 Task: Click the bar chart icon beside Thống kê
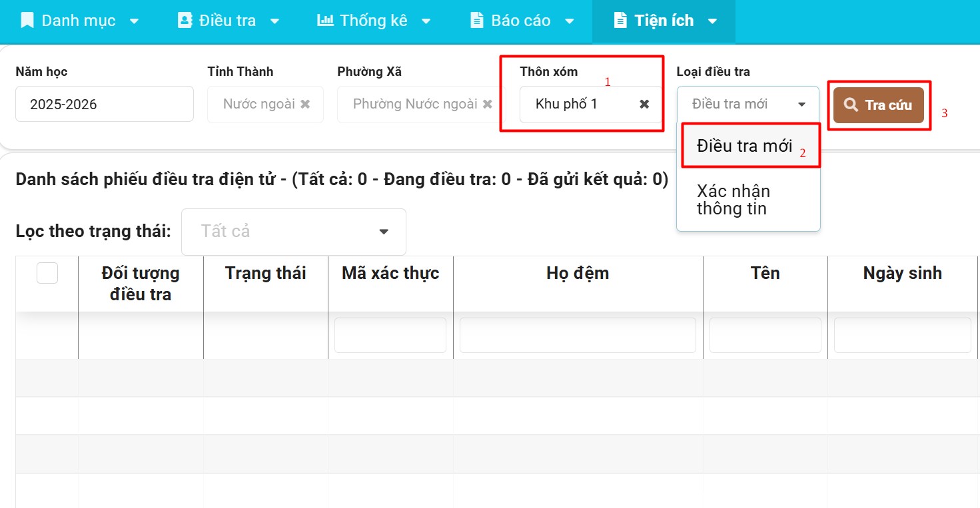coord(325,21)
